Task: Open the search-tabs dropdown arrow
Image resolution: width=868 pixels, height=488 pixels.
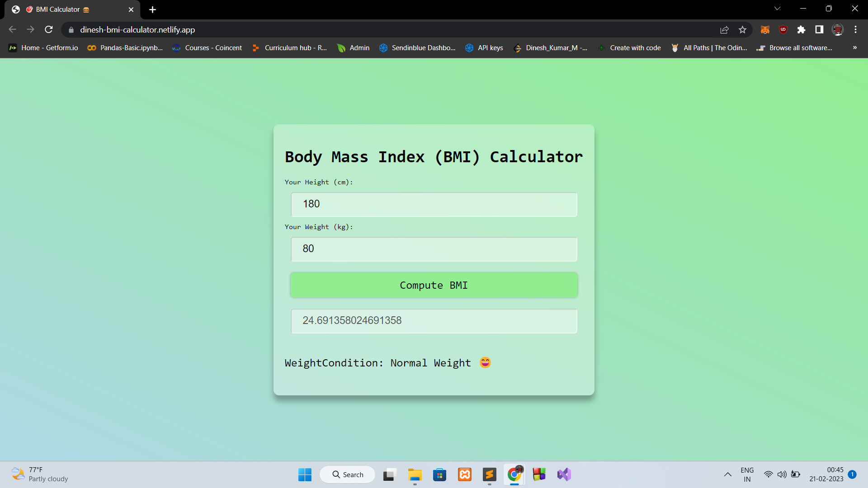Action: pos(777,8)
